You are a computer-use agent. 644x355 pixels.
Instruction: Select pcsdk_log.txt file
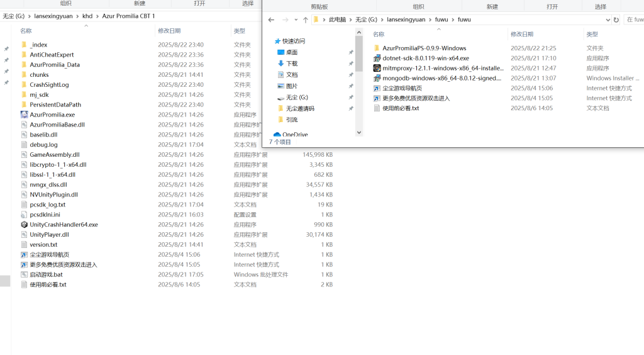(x=48, y=205)
